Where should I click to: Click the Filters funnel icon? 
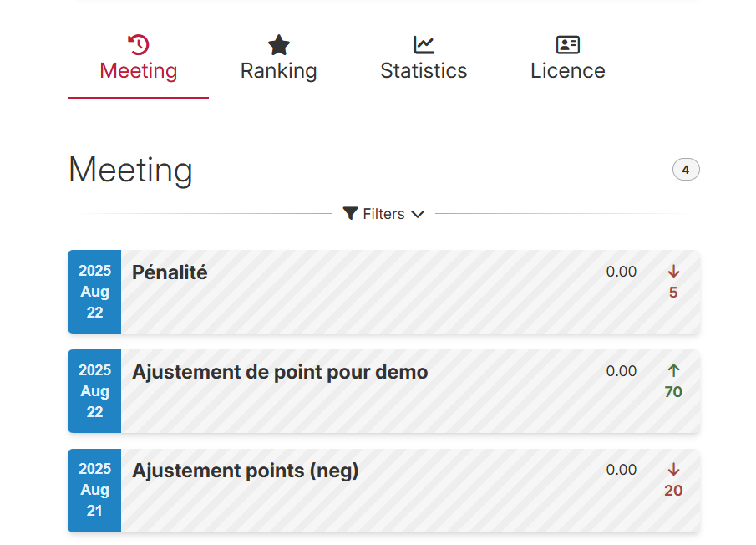[351, 214]
